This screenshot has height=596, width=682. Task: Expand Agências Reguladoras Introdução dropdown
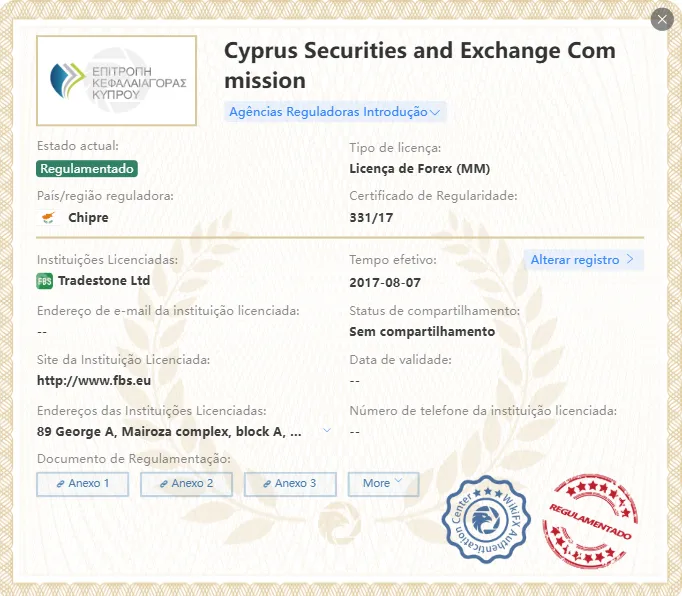(335, 112)
